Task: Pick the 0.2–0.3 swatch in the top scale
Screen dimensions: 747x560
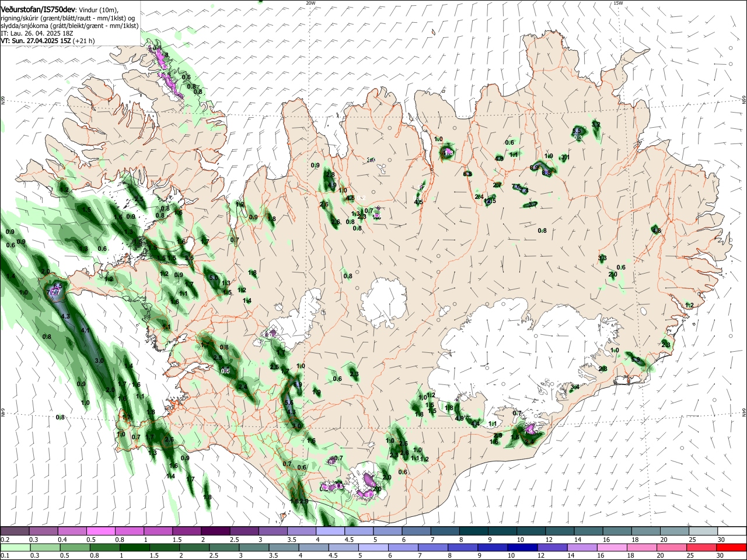Action: (15, 531)
